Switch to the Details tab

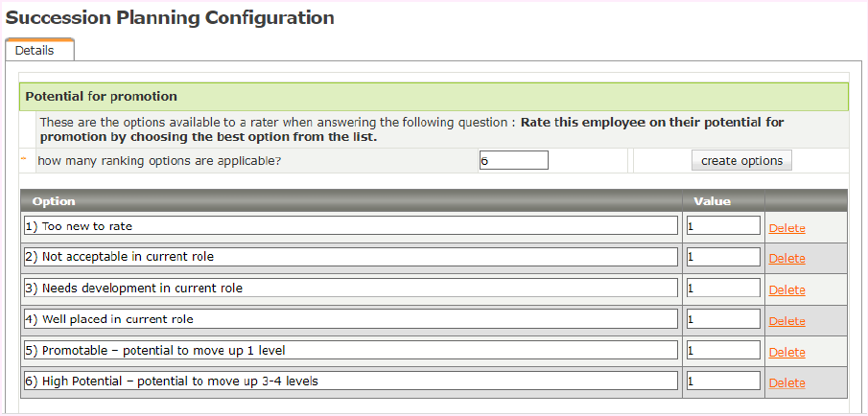tap(35, 51)
